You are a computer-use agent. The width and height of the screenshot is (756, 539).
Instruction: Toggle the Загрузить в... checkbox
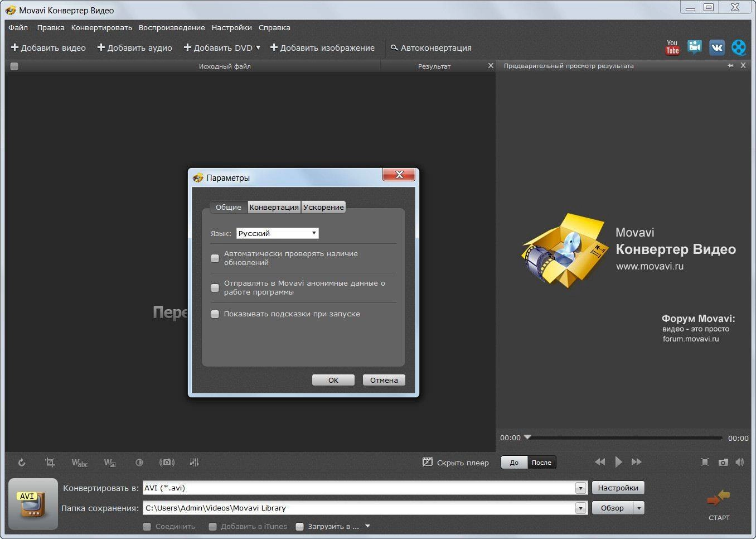coord(299,526)
